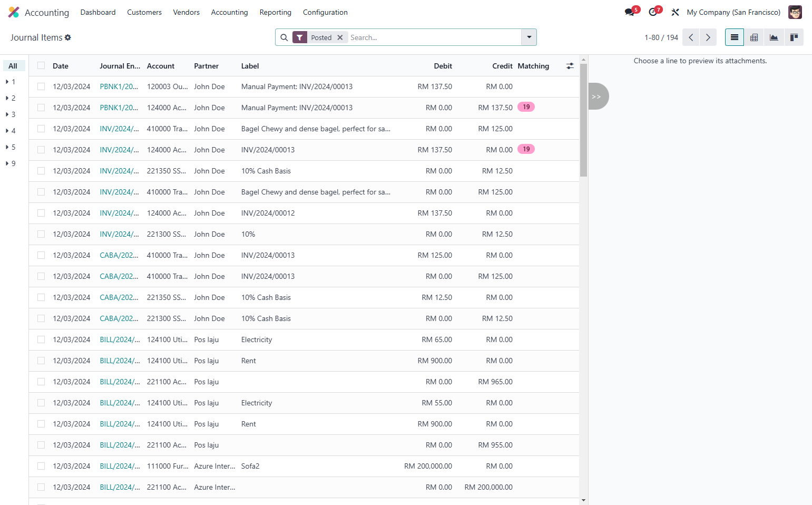Open the Configuration menu
The height and width of the screenshot is (505, 812).
pos(325,12)
